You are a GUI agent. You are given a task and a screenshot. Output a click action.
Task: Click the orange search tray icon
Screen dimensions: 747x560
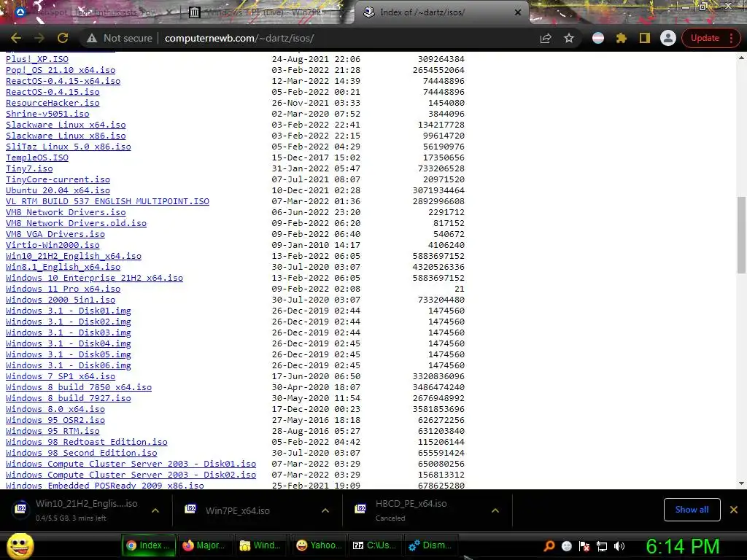549,546
